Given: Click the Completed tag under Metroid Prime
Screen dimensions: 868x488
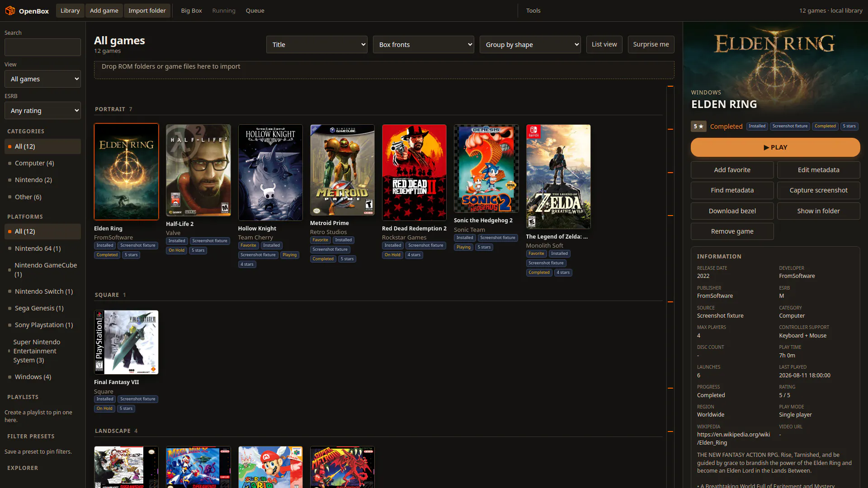Looking at the screenshot, I should tap(323, 259).
